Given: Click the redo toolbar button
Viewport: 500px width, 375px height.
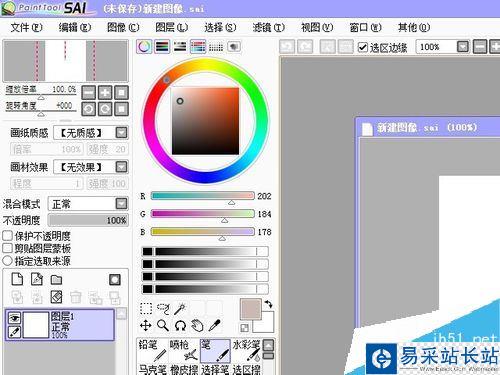Looking at the screenshot, I should [305, 47].
